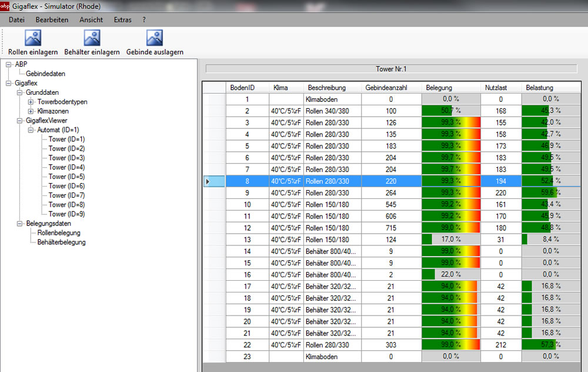Open Behälterbelegung in the tree
The width and height of the screenshot is (588, 372).
pyautogui.click(x=62, y=243)
